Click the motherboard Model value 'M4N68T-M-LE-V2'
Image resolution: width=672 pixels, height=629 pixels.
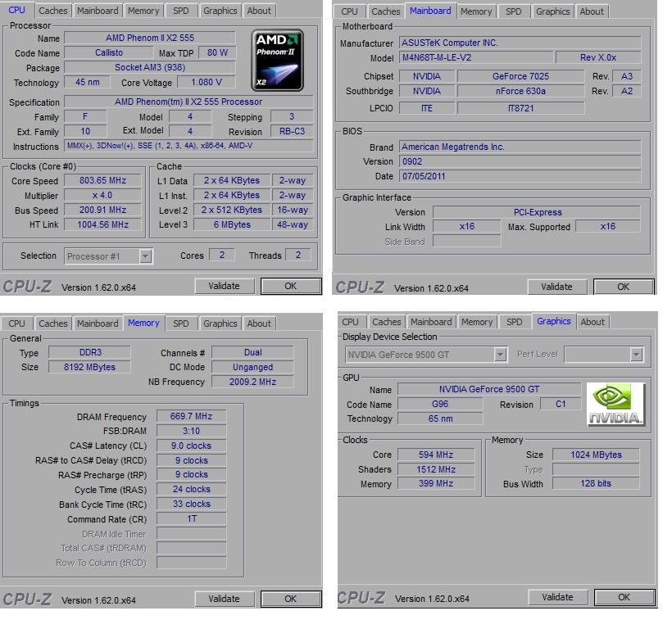click(x=476, y=57)
